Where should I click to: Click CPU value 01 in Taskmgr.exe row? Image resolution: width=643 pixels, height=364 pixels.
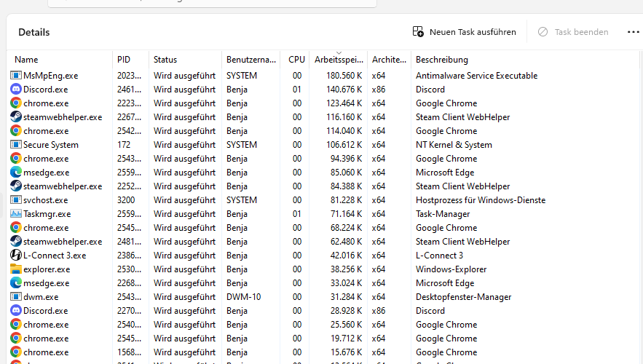(297, 214)
